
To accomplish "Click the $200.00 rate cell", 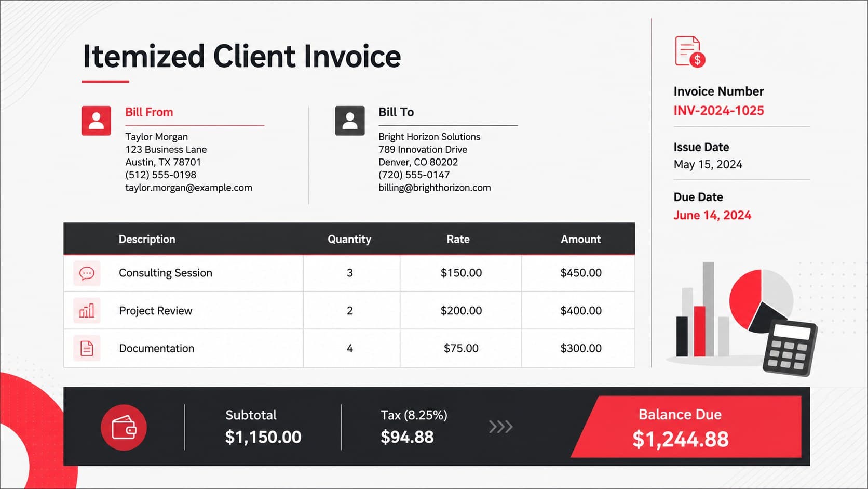I will (x=461, y=311).
